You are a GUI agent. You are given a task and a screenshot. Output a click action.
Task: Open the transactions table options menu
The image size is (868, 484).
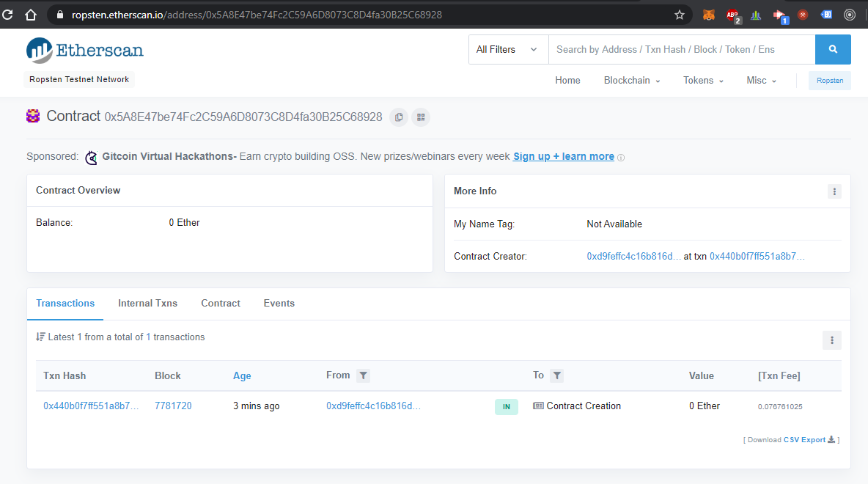(831, 340)
